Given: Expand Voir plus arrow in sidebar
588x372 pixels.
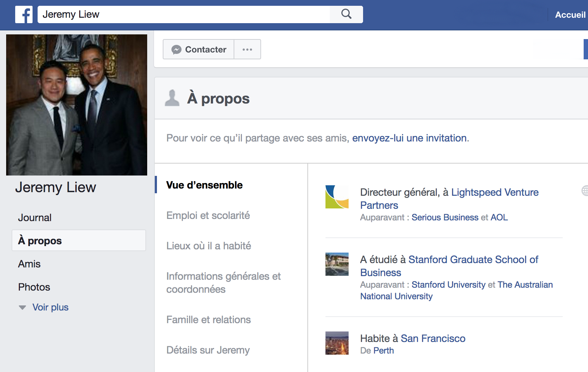Looking at the screenshot, I should coord(22,308).
